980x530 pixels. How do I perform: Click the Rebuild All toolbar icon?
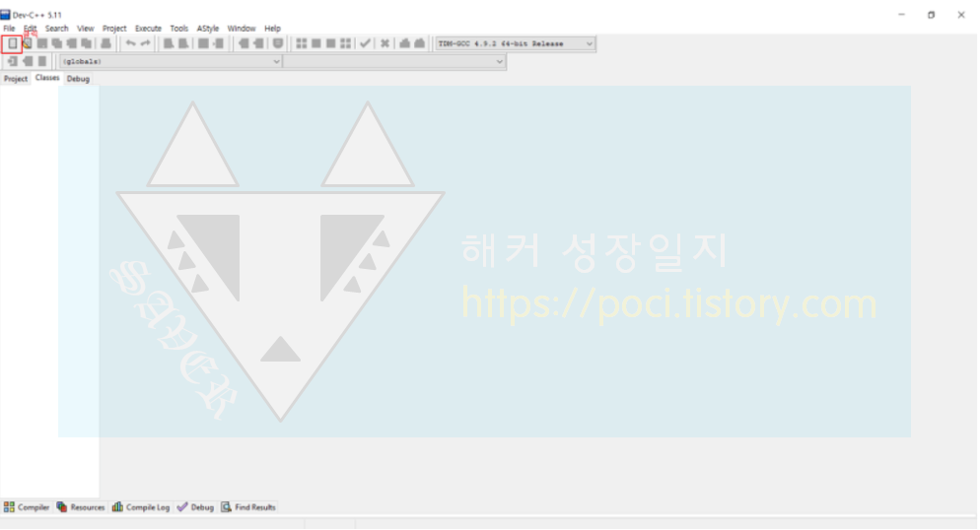point(346,43)
